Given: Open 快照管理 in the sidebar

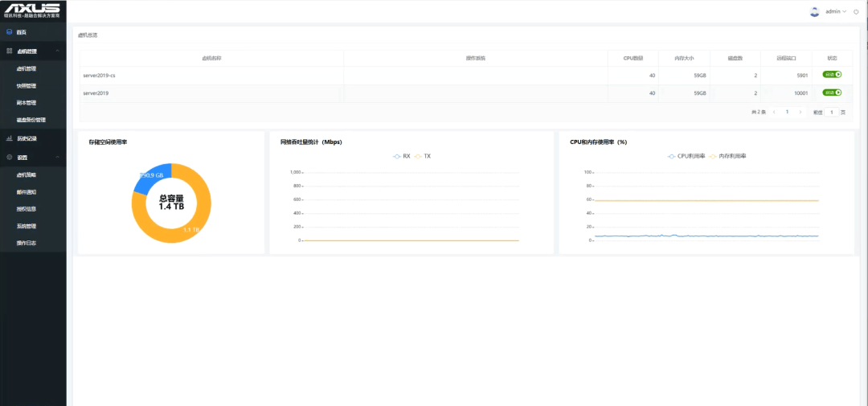Looking at the screenshot, I should (x=27, y=86).
